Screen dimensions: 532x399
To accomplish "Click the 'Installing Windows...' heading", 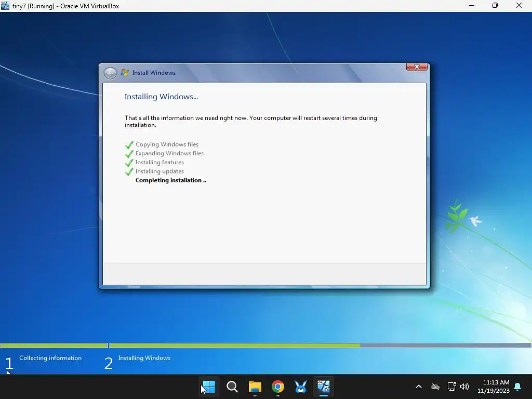I will point(161,97).
